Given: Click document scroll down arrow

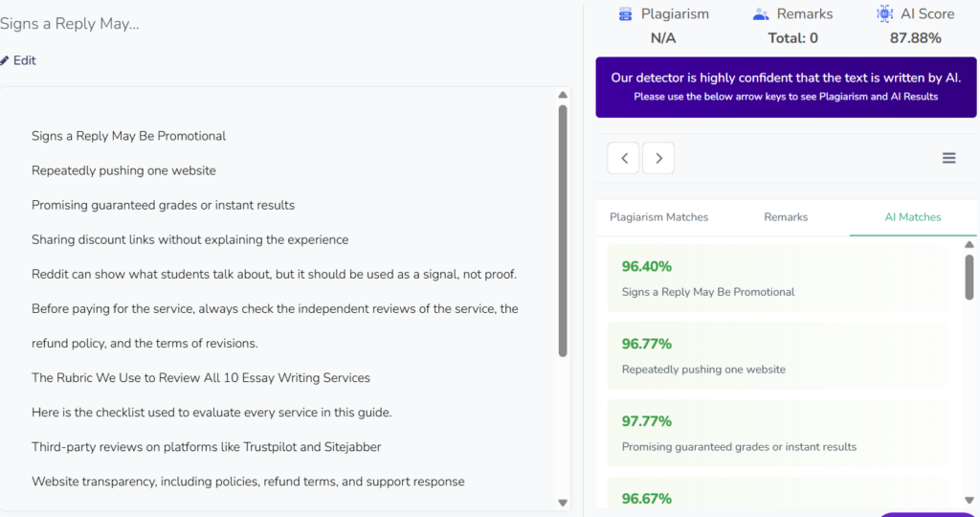Looking at the screenshot, I should 563,503.
